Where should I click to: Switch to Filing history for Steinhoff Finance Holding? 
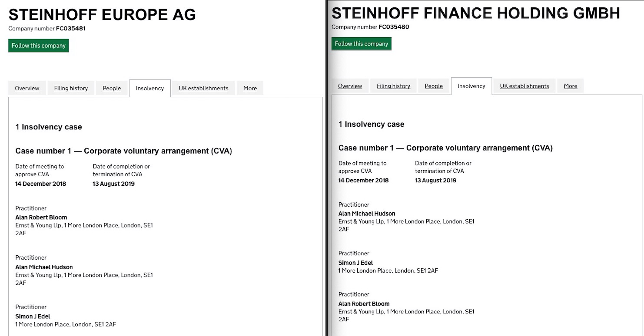tap(393, 86)
